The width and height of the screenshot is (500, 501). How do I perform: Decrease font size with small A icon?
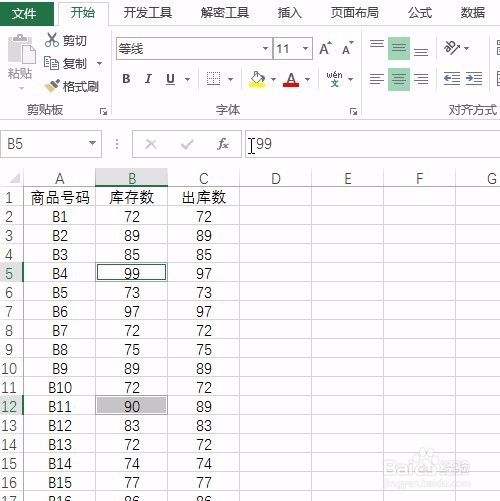click(348, 49)
